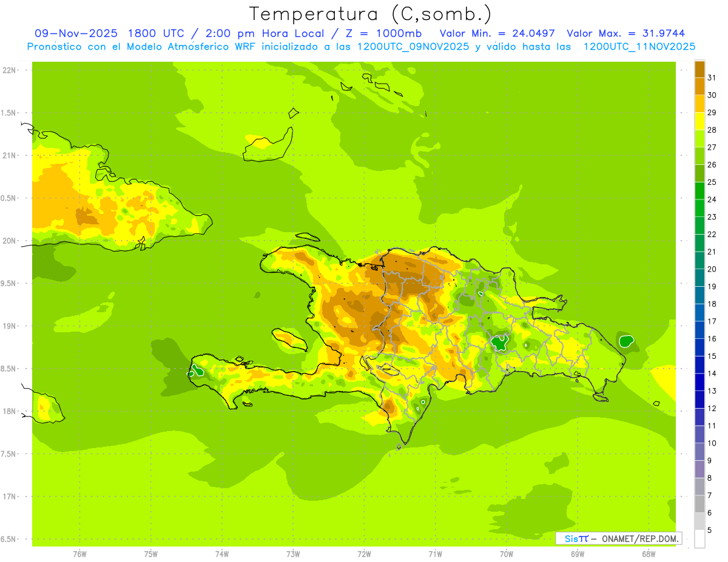This screenshot has height=562, width=728.
Task: Select the gray colorbar swatch between 6 and 7
Action: coord(699,504)
